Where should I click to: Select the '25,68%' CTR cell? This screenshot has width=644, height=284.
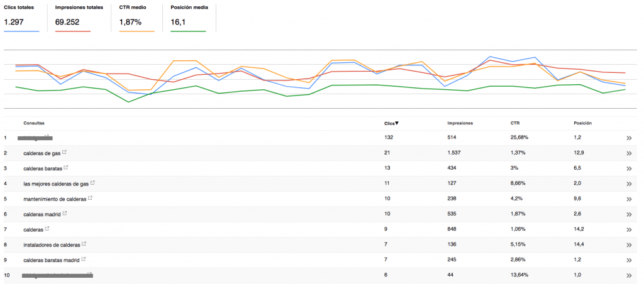point(519,138)
